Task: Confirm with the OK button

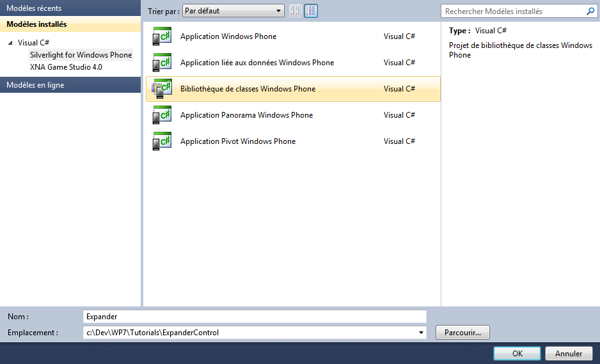Action: 517,354
